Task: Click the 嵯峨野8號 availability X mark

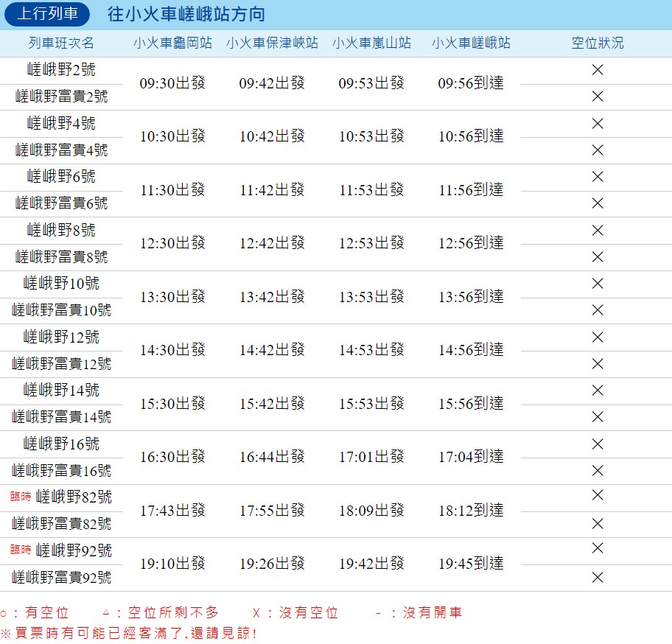Action: [x=598, y=230]
